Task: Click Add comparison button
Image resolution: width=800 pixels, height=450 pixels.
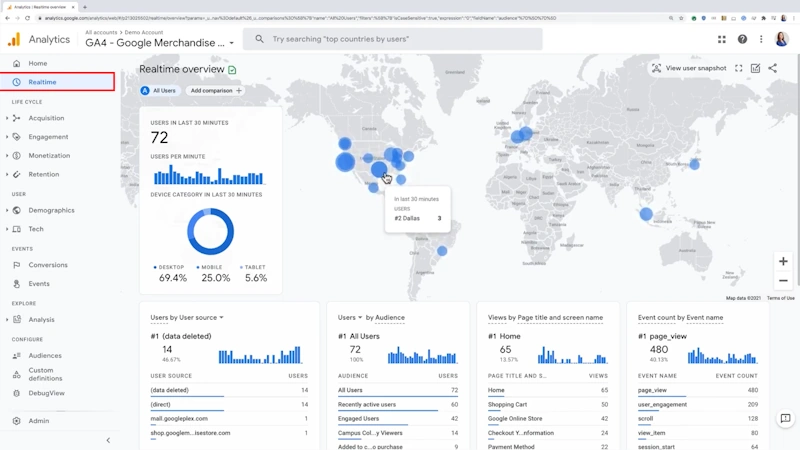Action: tap(215, 90)
